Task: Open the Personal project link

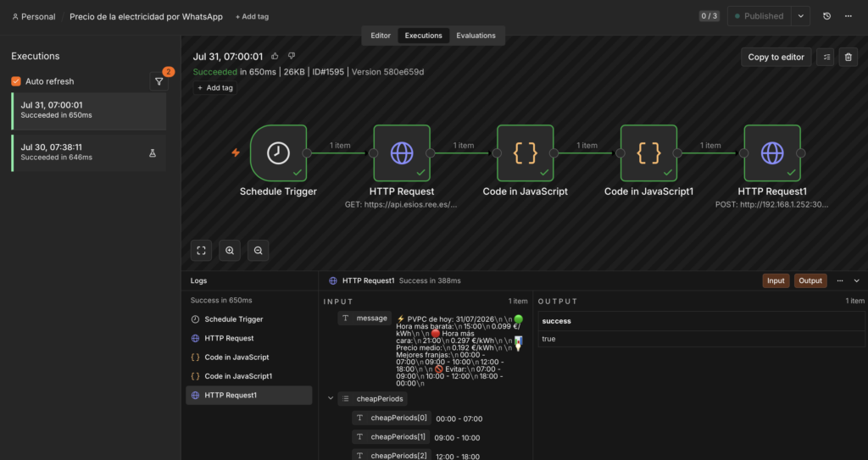Action: tap(34, 17)
